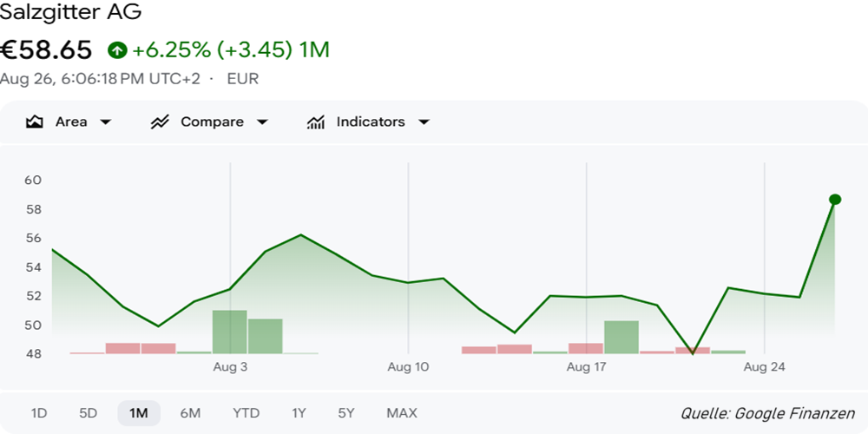Switch to the YTD time range

click(246, 413)
